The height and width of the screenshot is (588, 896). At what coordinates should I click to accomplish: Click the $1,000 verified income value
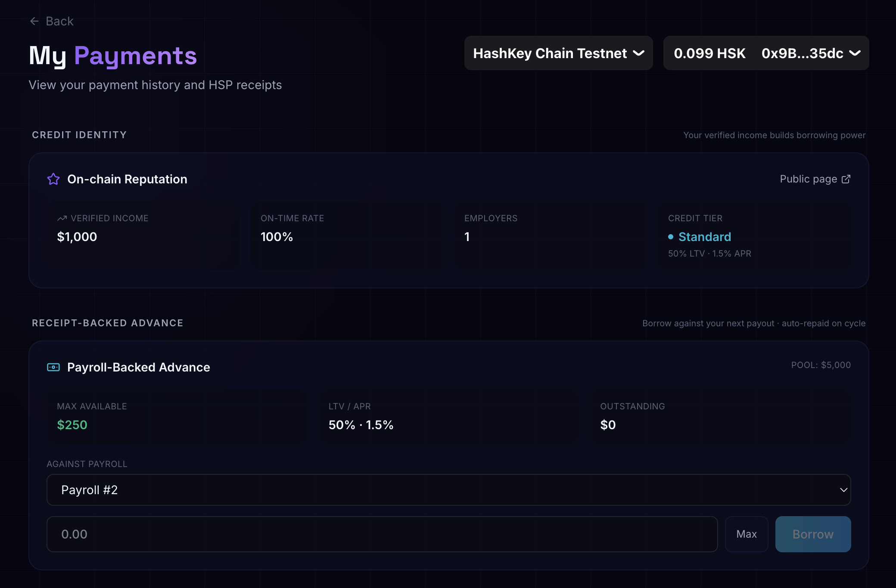click(x=77, y=237)
